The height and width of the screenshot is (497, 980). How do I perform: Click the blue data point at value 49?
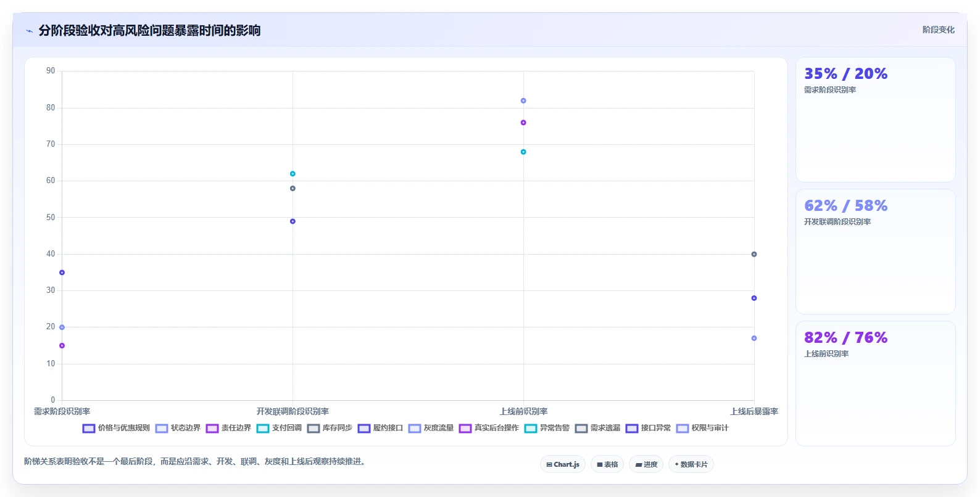293,221
